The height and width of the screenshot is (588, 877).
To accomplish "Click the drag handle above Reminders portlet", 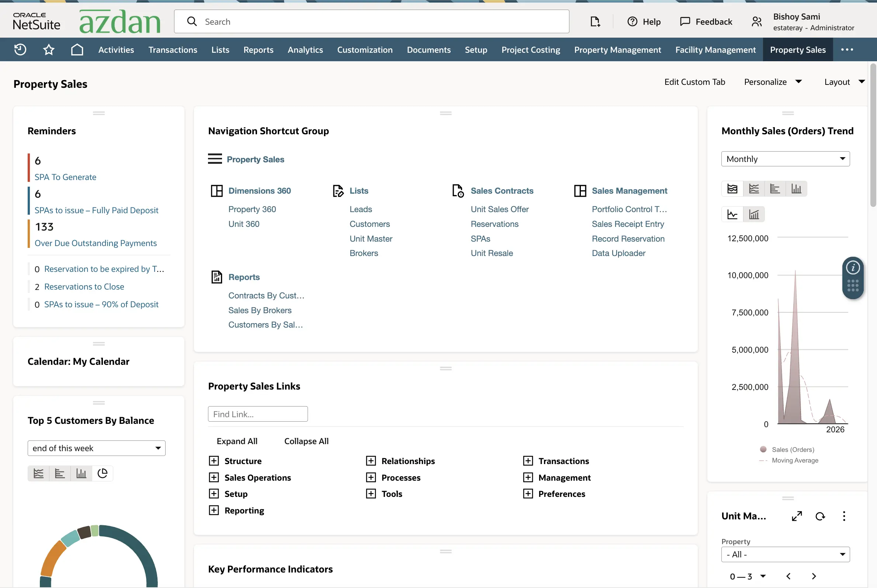I will coord(98,113).
